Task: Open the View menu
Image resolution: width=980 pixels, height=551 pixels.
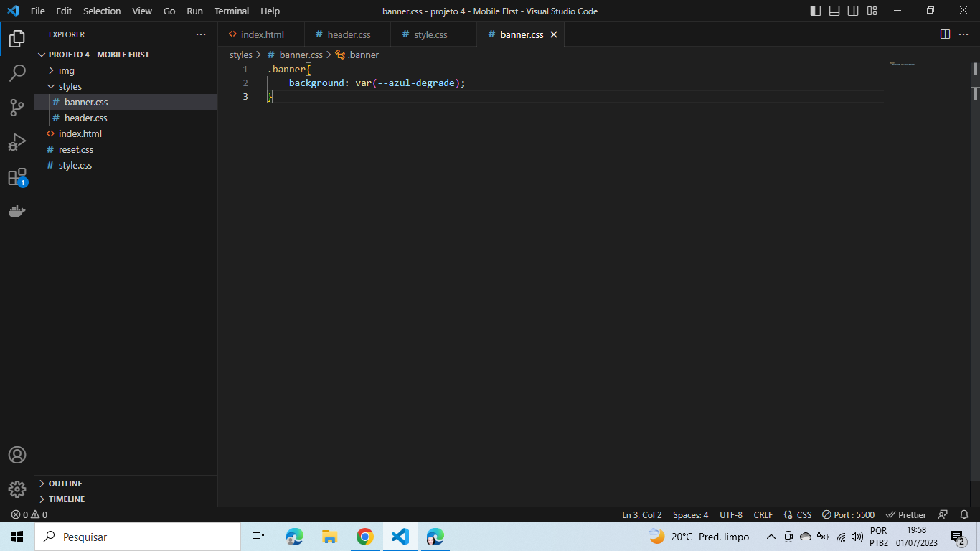Action: click(142, 11)
